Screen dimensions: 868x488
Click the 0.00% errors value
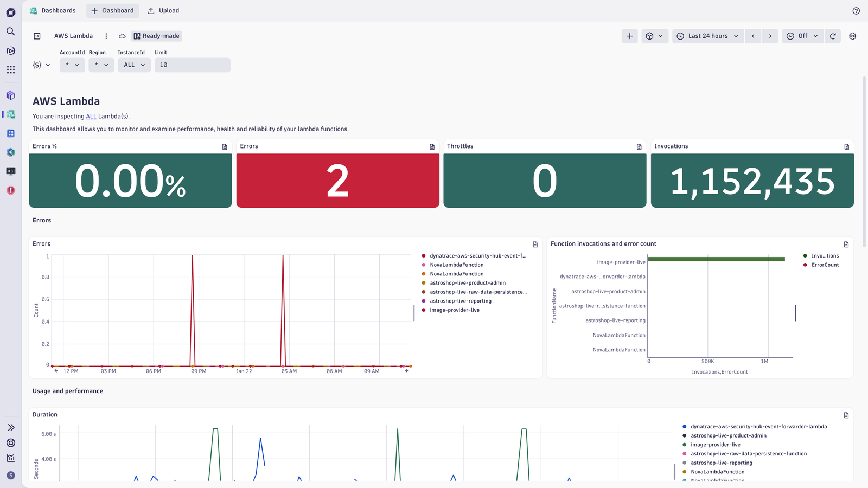[130, 181]
